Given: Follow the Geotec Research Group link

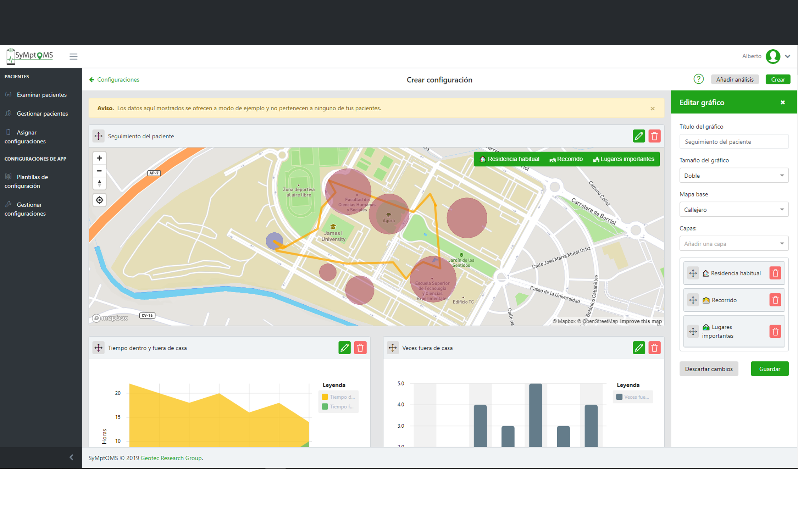Looking at the screenshot, I should pyautogui.click(x=171, y=458).
